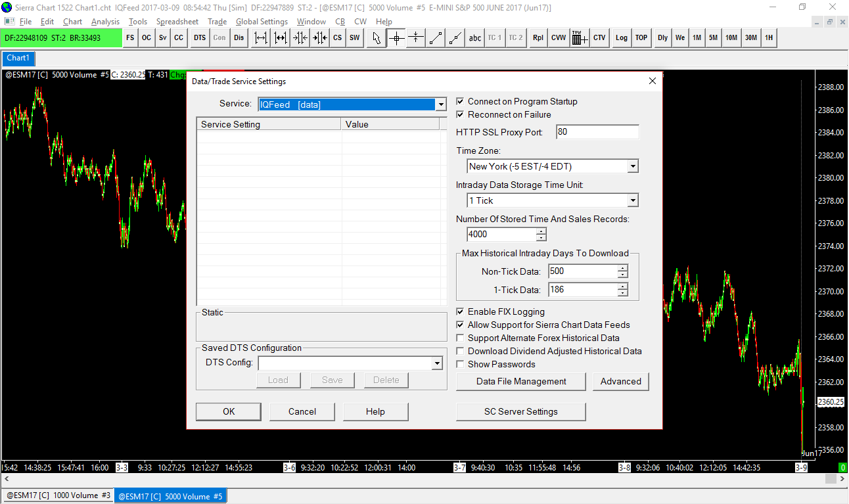Click the TOP toolbar button

[x=641, y=38]
